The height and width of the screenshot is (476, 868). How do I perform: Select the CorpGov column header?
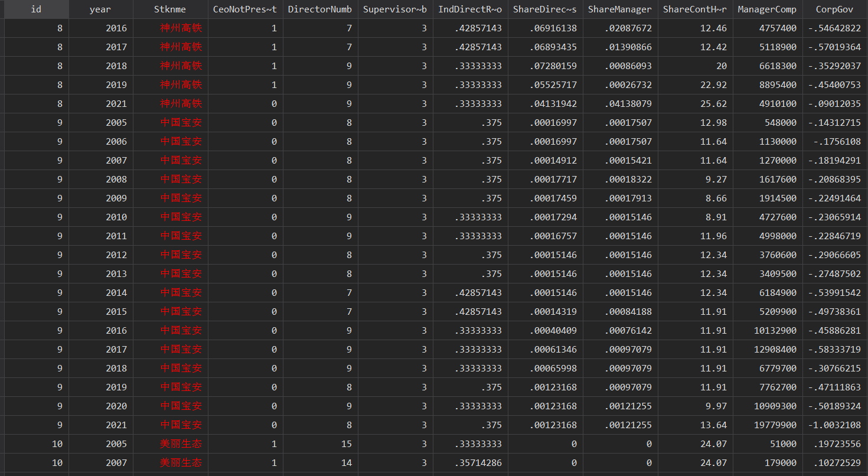pos(835,9)
